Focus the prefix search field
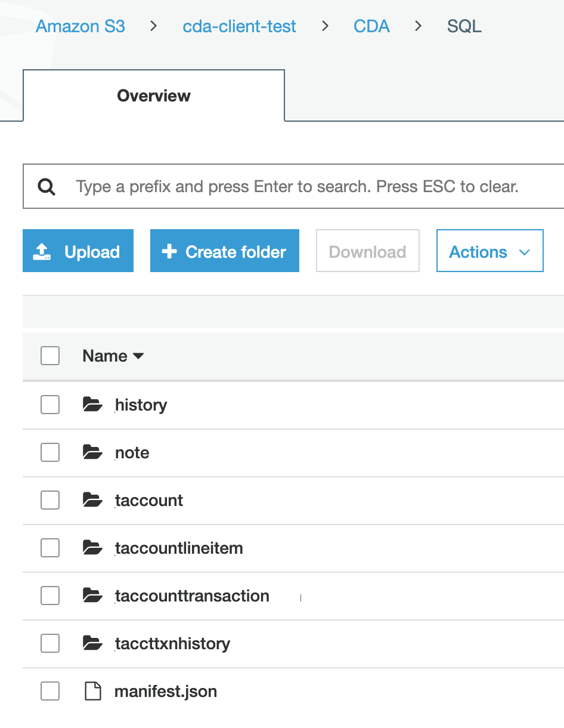Screen dimensions: 564x728 coord(310,187)
